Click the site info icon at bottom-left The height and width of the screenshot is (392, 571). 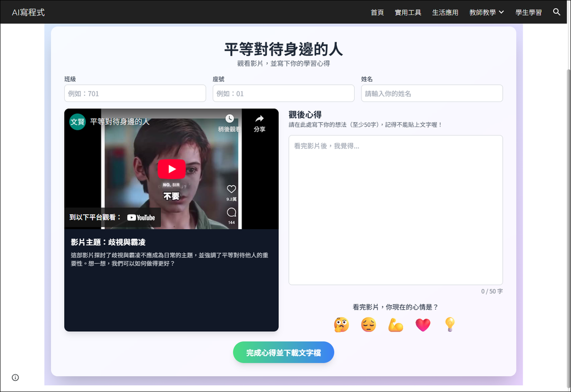point(15,378)
